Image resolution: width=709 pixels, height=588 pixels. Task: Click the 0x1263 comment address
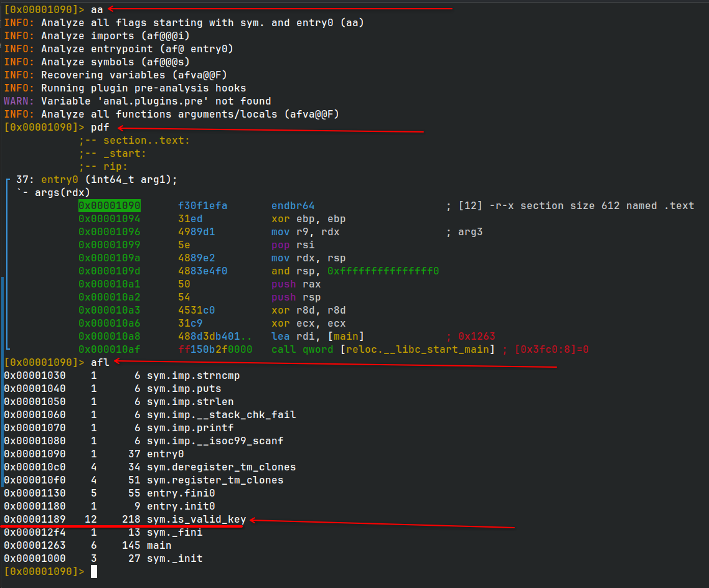click(477, 336)
